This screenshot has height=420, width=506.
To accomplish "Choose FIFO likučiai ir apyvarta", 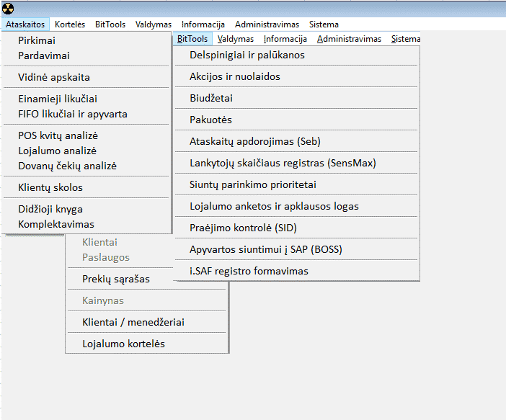I will tap(73, 114).
